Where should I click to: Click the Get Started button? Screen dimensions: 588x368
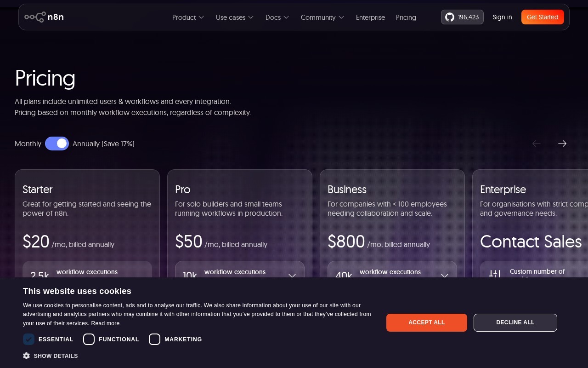coord(543,17)
